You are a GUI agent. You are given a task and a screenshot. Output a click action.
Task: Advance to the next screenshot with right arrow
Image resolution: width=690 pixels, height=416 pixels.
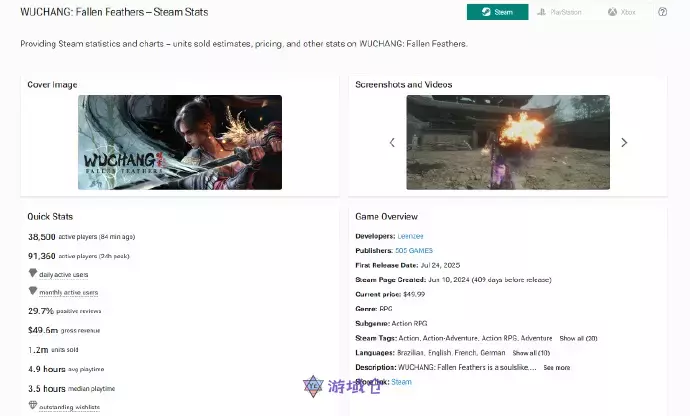(x=624, y=143)
